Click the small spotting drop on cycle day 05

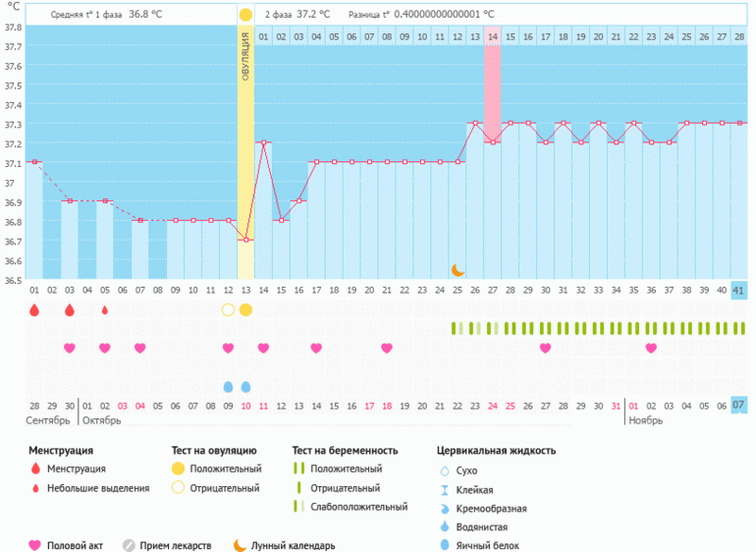105,310
